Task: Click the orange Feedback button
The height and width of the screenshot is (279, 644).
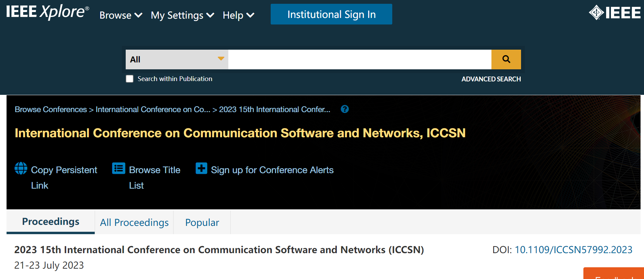Action: point(614,273)
